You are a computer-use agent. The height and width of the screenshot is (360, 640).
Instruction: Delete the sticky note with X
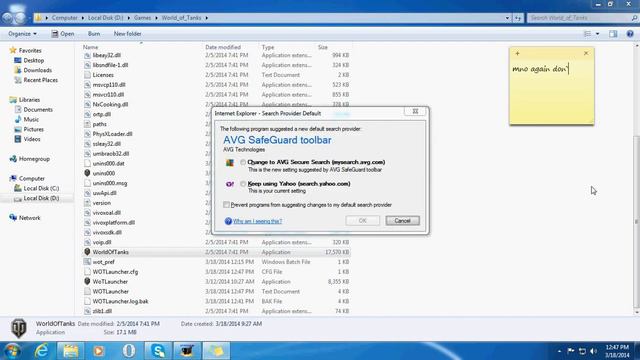[586, 53]
